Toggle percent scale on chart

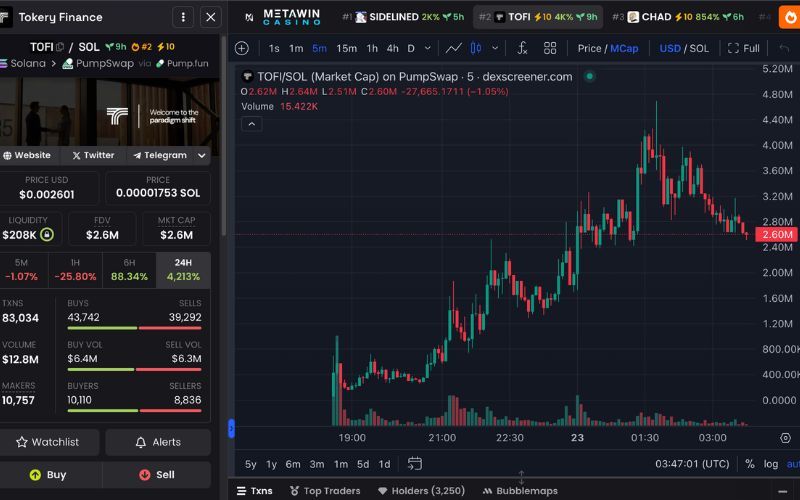pyautogui.click(x=749, y=464)
